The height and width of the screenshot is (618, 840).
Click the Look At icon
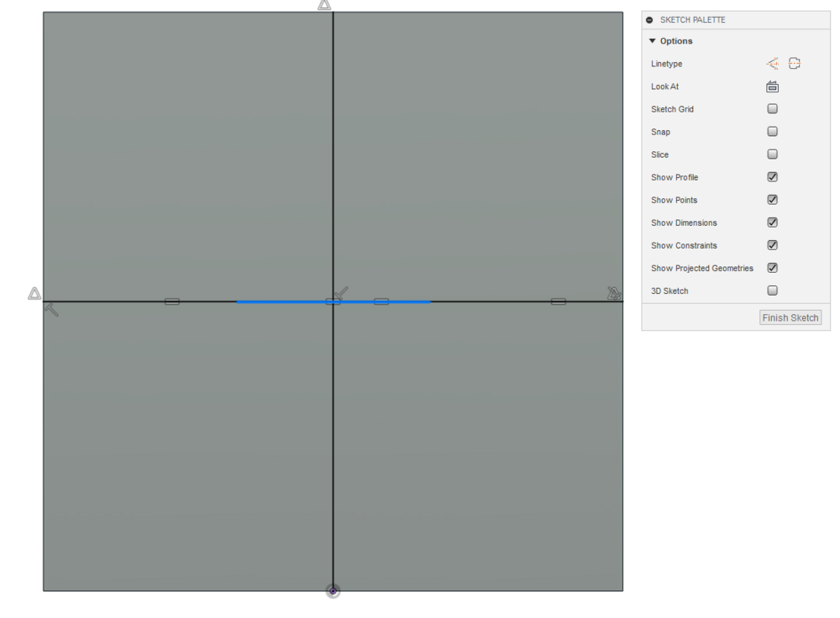[x=772, y=86]
